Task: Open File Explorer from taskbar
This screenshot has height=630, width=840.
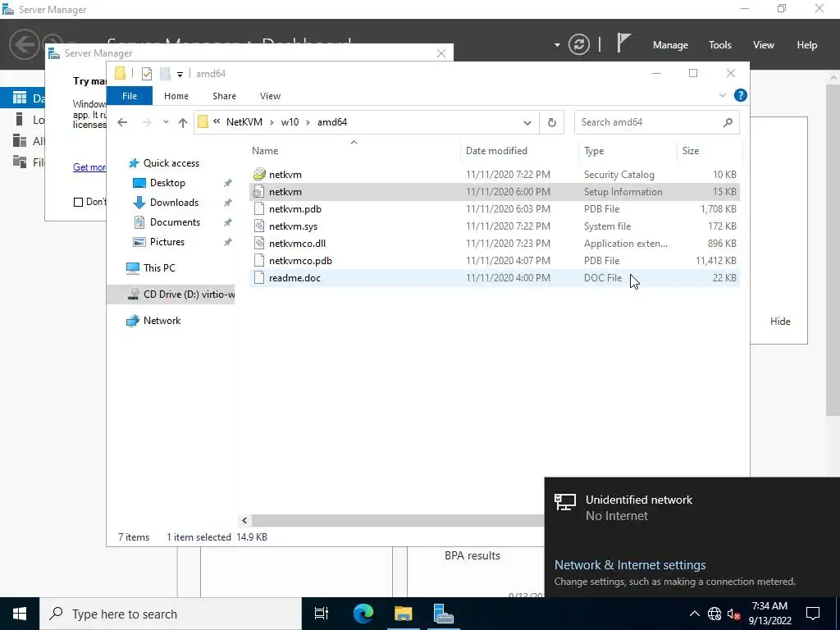Action: (404, 614)
